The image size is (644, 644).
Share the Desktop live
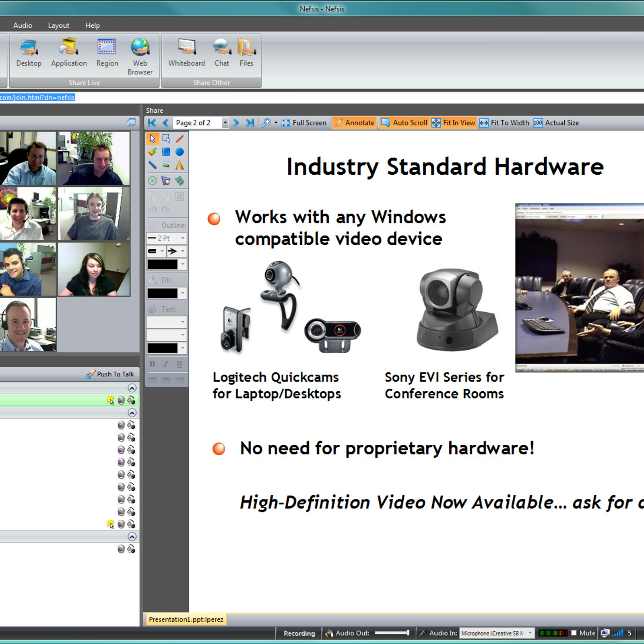point(29,52)
